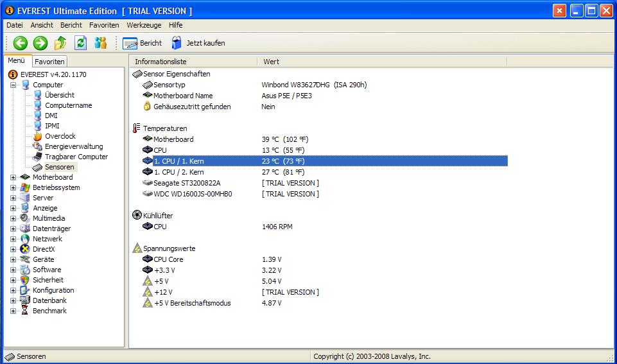617x364 pixels.
Task: Select the Motherboard Name row
Action: [318, 96]
